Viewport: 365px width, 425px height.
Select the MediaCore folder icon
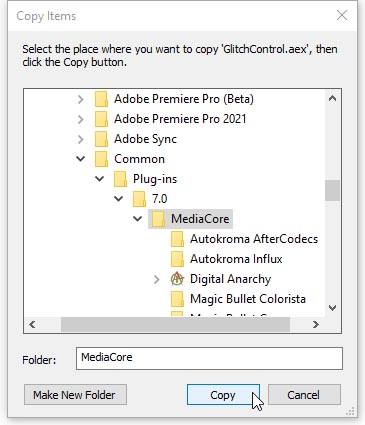coord(158,219)
